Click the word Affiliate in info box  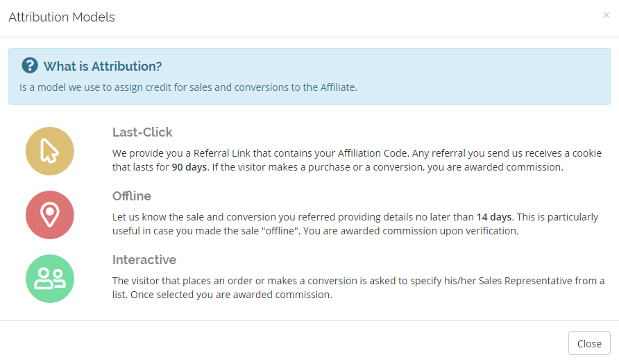337,87
